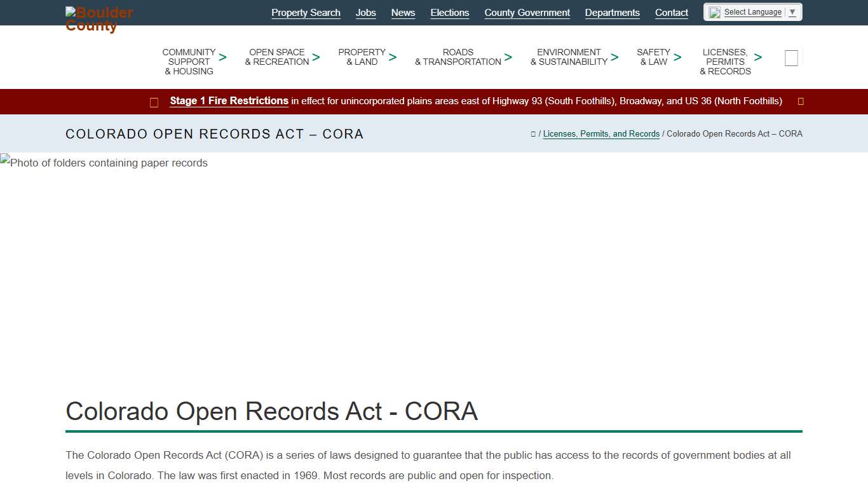
Task: Dismiss the fire restrictions banner
Action: pyautogui.click(x=800, y=101)
